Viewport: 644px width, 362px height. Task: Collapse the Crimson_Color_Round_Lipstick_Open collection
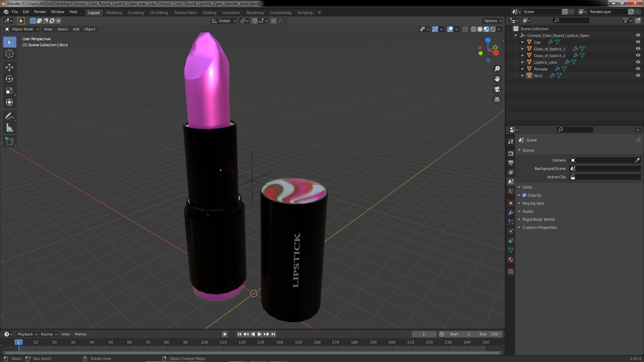pyautogui.click(x=516, y=35)
